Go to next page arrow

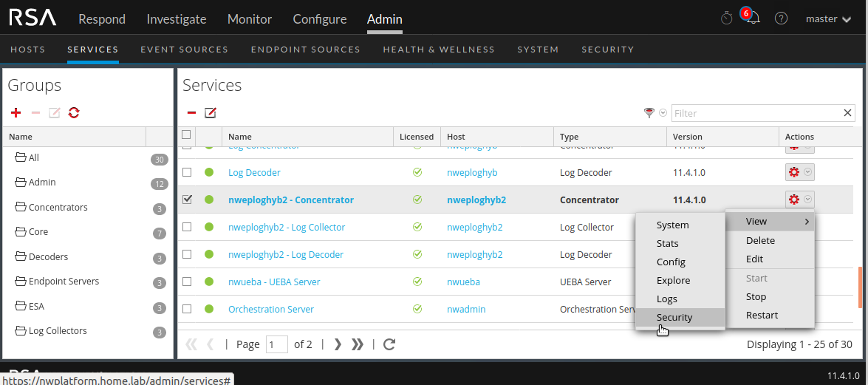(x=338, y=344)
